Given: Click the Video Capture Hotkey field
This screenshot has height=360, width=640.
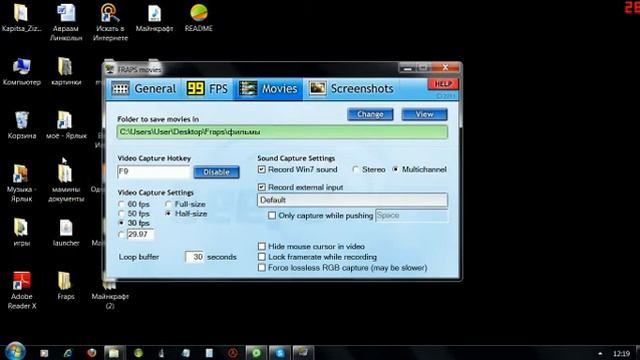Looking at the screenshot, I should coord(153,172).
